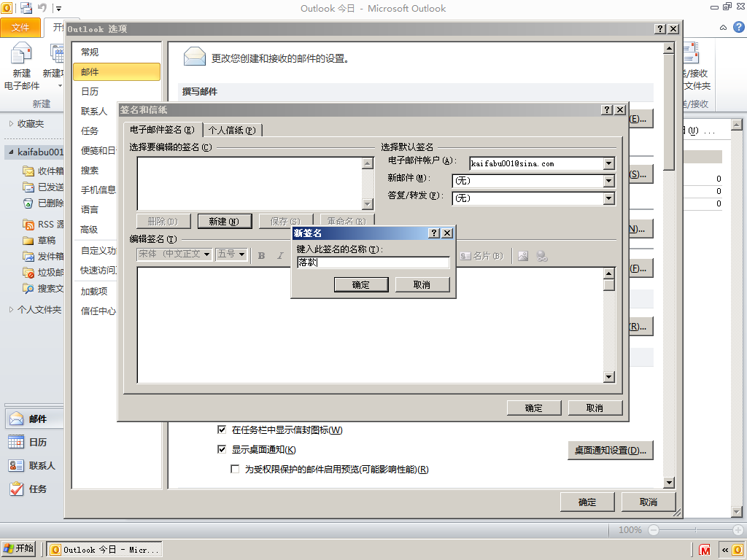Click the red M tray icon in taskbar
The height and width of the screenshot is (560, 747).
[x=705, y=550]
